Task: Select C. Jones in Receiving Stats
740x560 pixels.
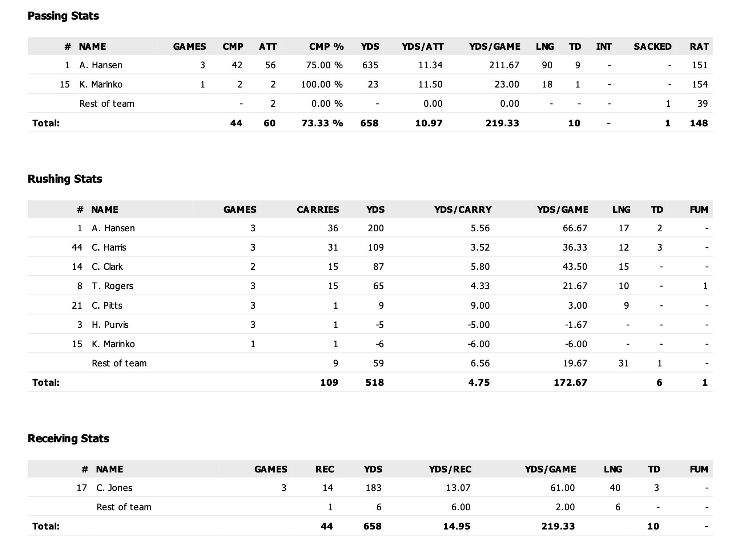Action: (114, 488)
